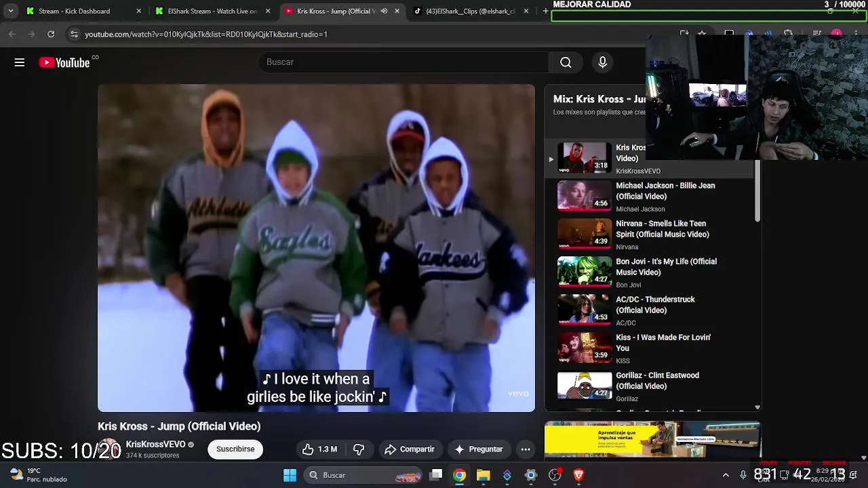
Task: Switch to ElShark Stream - Watch Live tab
Action: click(x=212, y=11)
